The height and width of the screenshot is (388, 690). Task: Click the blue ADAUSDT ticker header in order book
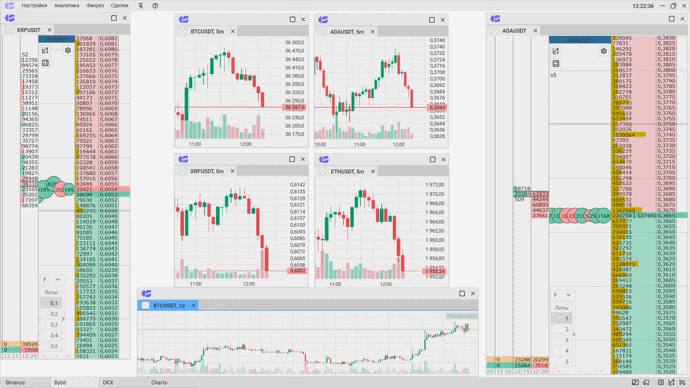pyautogui.click(x=580, y=40)
